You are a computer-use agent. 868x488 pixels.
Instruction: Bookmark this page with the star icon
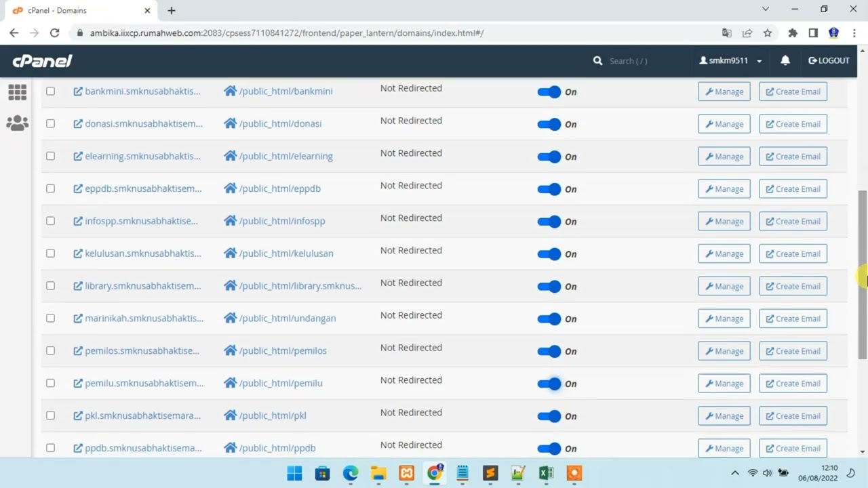click(768, 33)
